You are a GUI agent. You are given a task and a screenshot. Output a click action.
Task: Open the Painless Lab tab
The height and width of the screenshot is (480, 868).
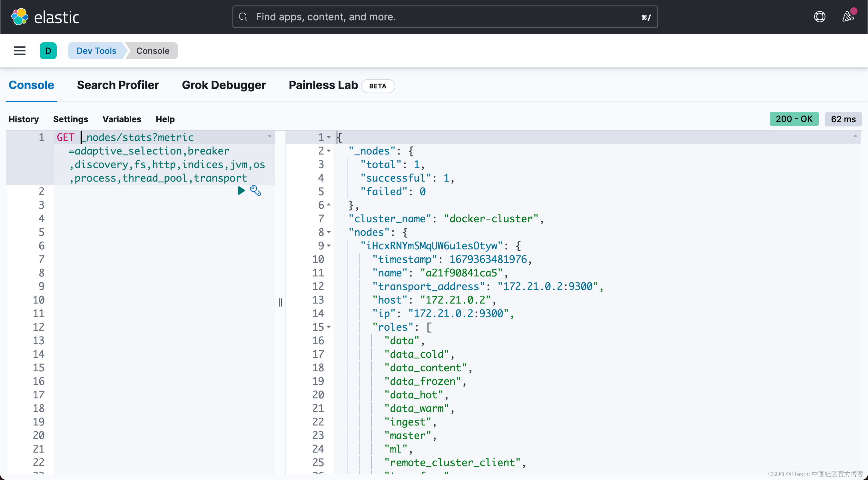323,85
